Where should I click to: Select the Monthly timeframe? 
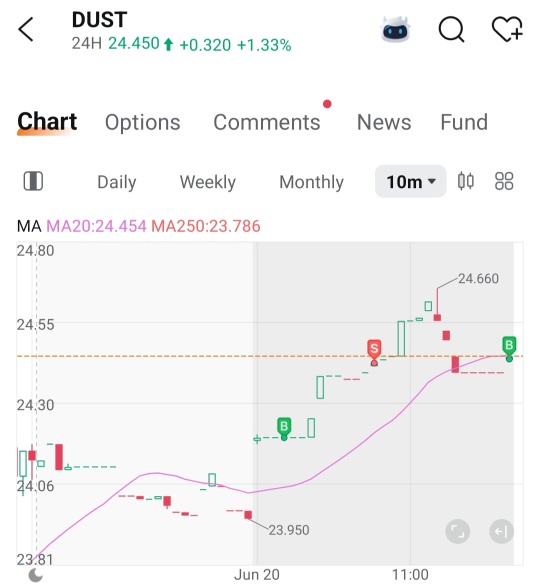point(311,182)
